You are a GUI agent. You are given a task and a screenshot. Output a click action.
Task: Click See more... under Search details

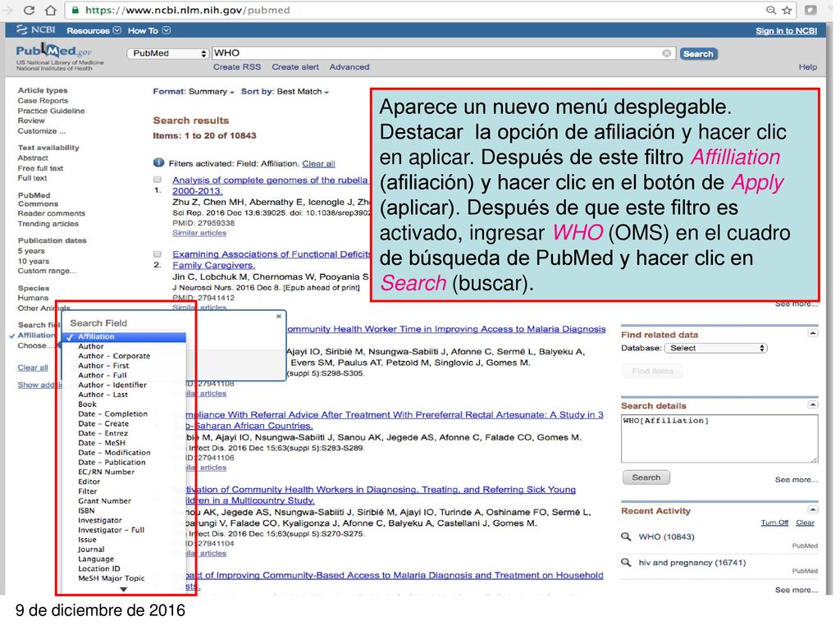pos(796,480)
